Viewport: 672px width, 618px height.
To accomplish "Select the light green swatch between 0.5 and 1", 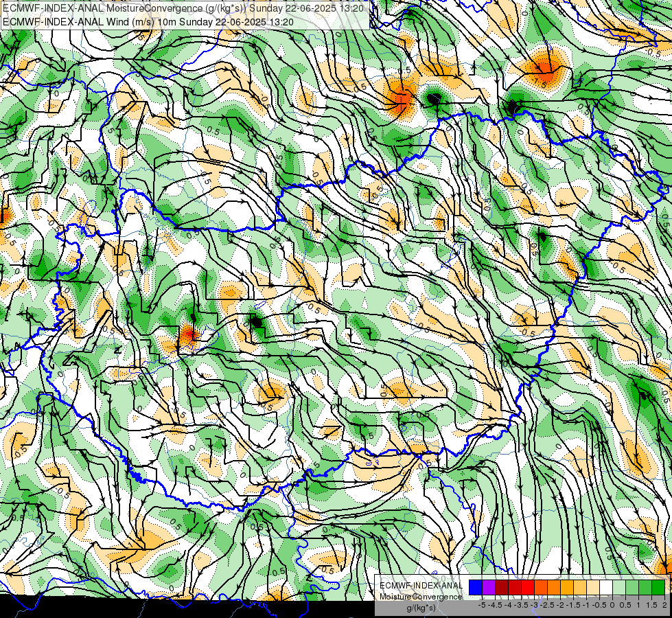I will pos(632,587).
